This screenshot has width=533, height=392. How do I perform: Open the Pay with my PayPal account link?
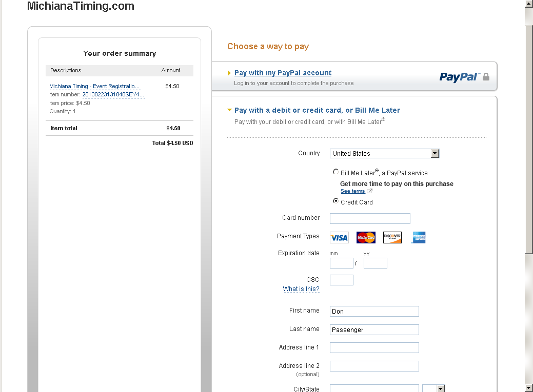click(x=283, y=73)
